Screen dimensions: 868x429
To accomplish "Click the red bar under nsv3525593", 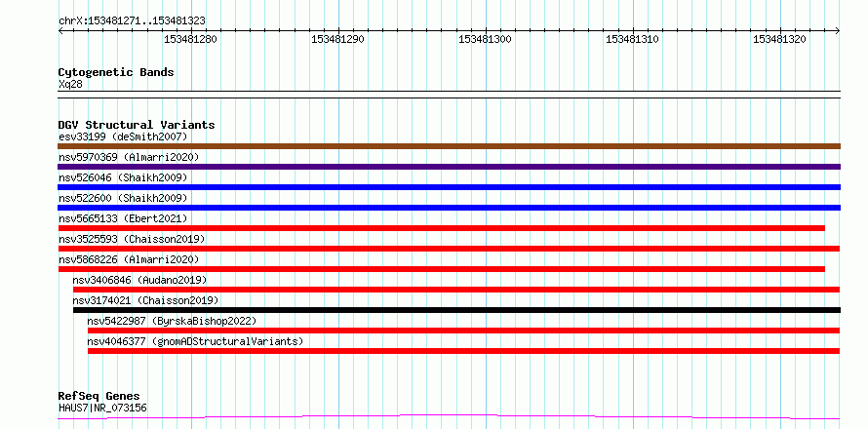I will point(449,249).
